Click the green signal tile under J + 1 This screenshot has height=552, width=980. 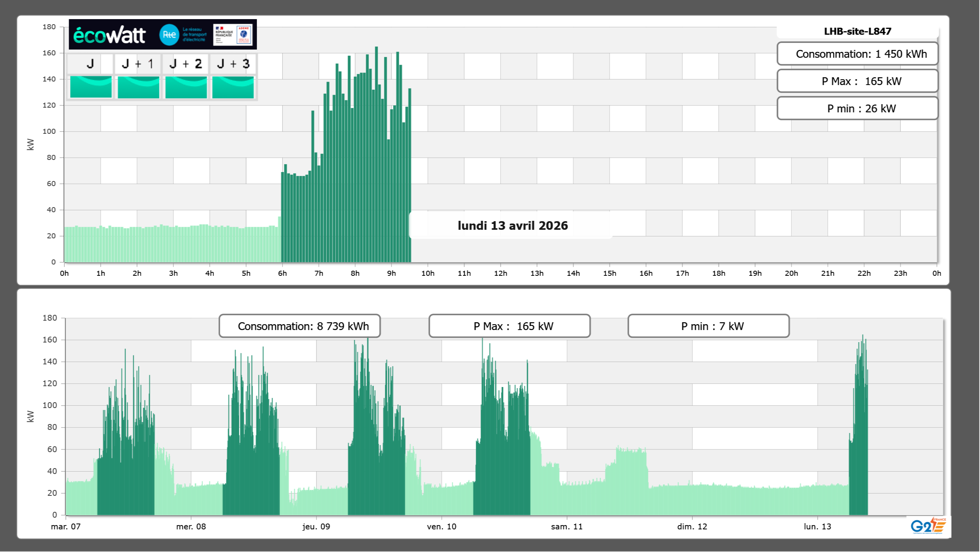(138, 87)
